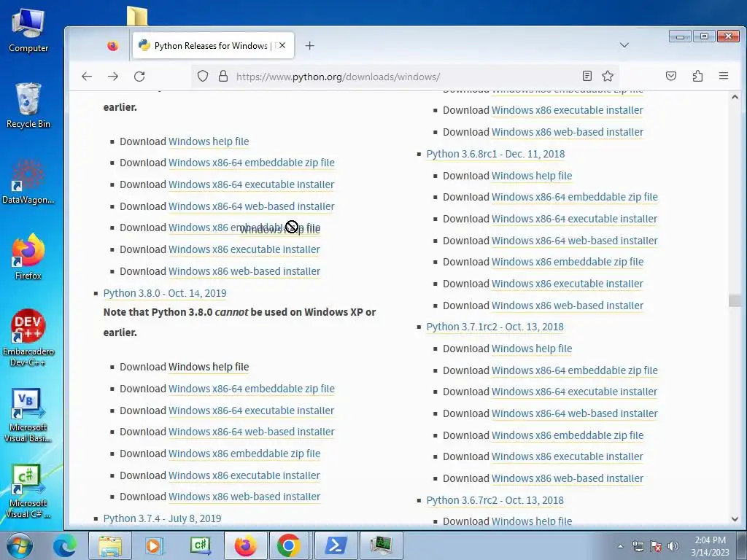
Task: Open Windows Explorer from the taskbar
Action: click(110, 545)
